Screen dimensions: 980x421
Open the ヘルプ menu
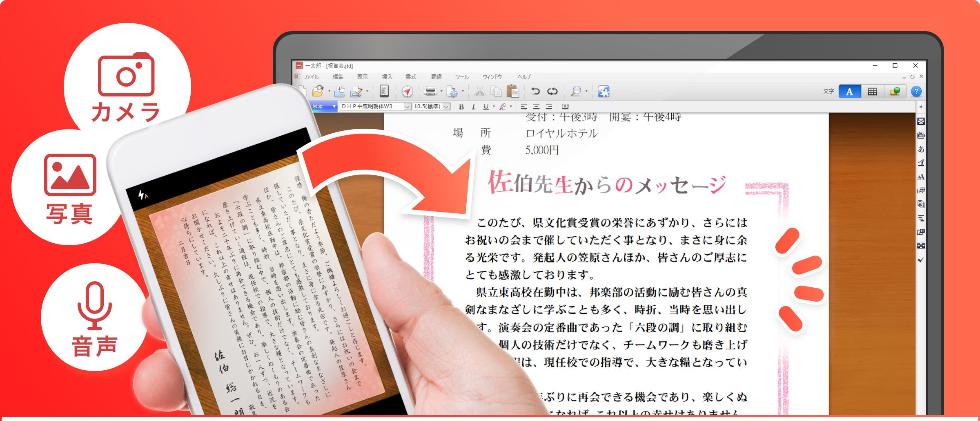pos(524,77)
